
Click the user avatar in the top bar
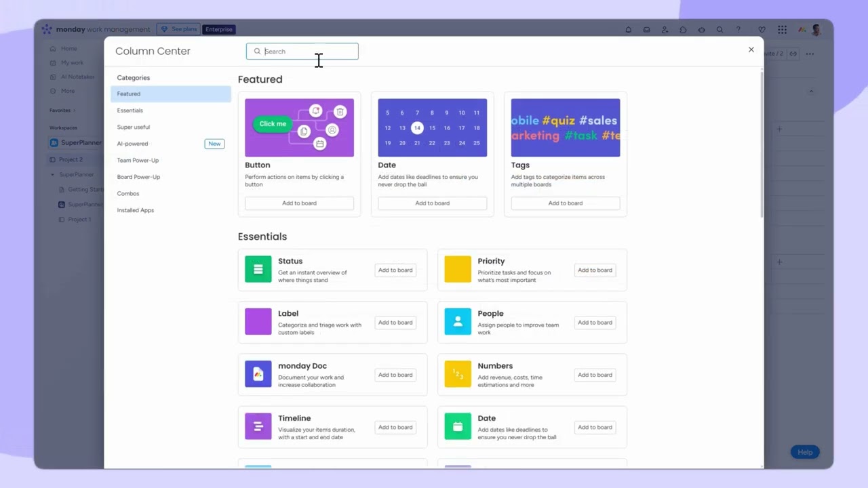pyautogui.click(x=816, y=30)
